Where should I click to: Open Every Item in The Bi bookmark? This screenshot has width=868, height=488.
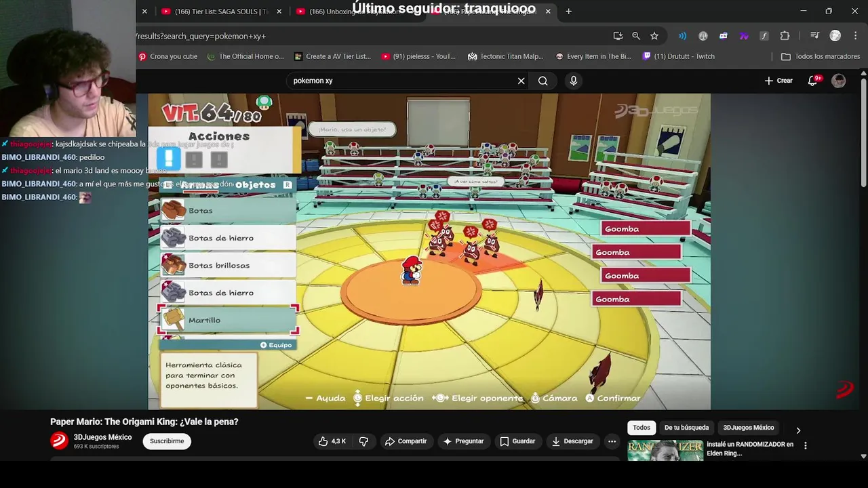click(593, 56)
